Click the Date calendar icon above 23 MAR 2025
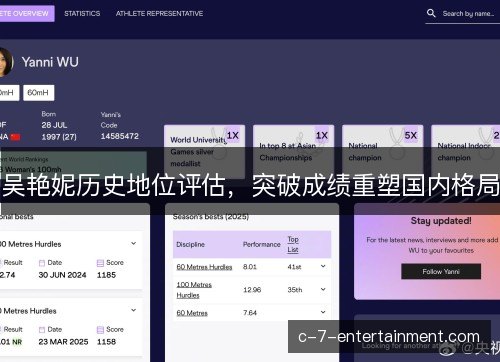The height and width of the screenshot is (362, 500). (x=42, y=330)
